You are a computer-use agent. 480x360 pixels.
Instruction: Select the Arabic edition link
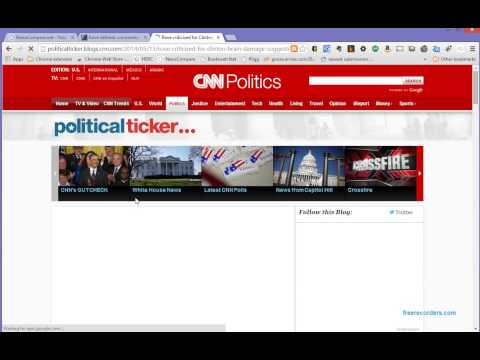pos(156,70)
